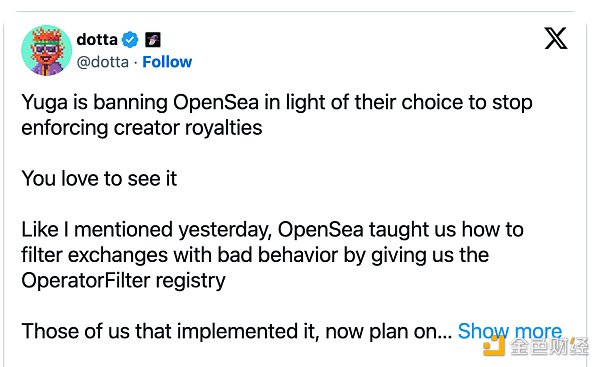
Task: Click the wizard affiliation badge beside dotta
Action: tap(153, 39)
